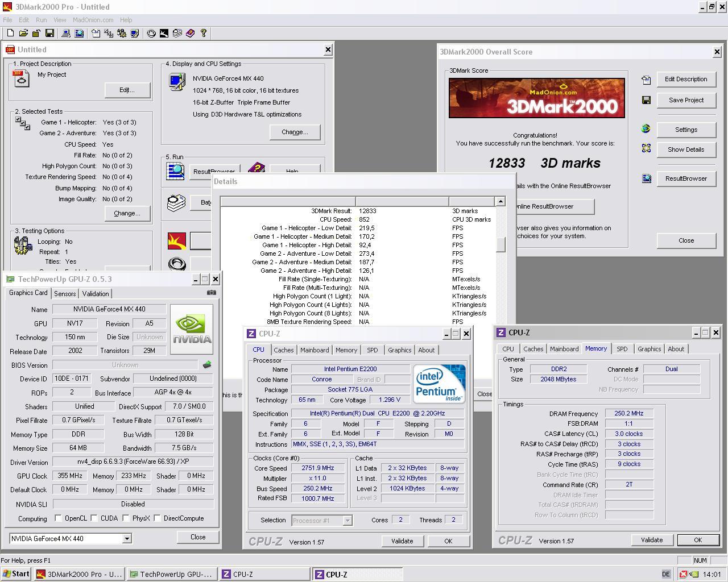This screenshot has height=582, width=728.
Task: Click the floppy icon beside Save Project
Action: (646, 100)
